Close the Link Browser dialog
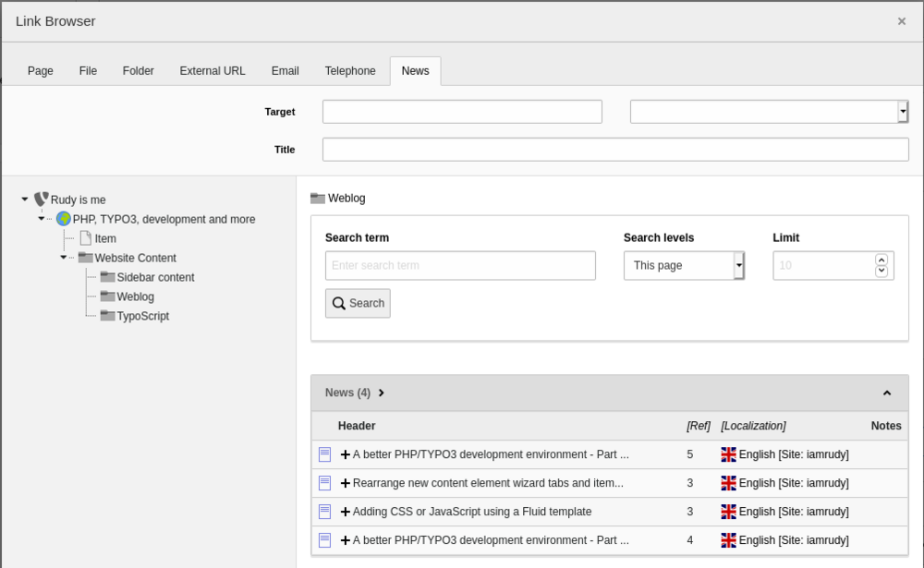 pos(902,21)
